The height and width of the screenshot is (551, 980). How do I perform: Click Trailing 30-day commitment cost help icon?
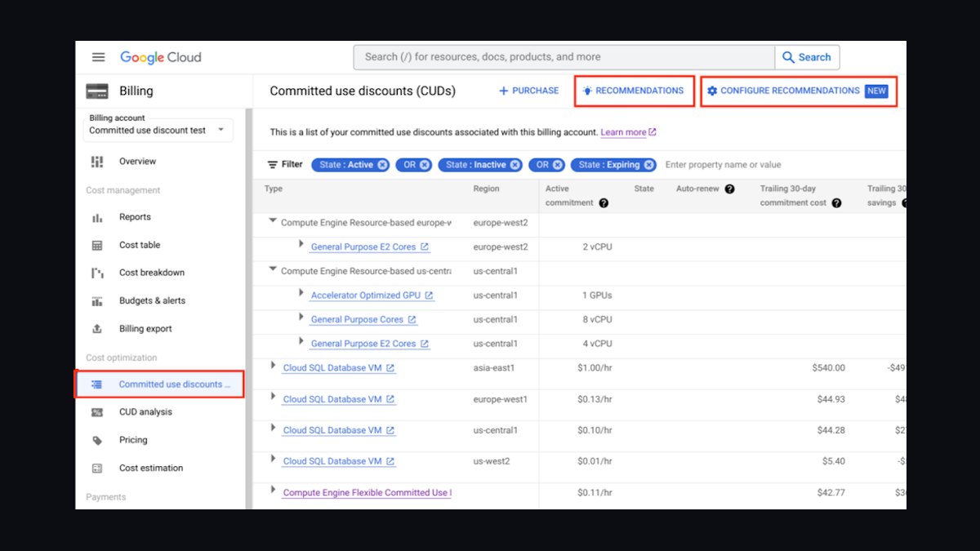pyautogui.click(x=836, y=203)
